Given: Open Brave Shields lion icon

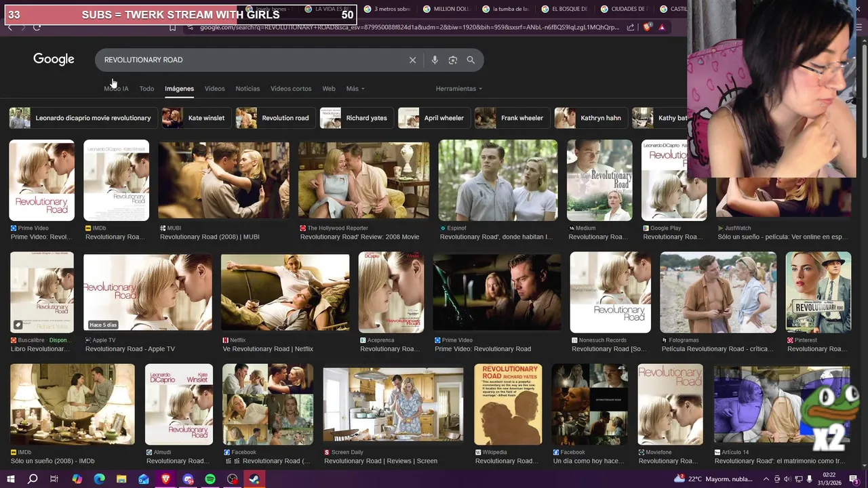Looking at the screenshot, I should tap(647, 27).
